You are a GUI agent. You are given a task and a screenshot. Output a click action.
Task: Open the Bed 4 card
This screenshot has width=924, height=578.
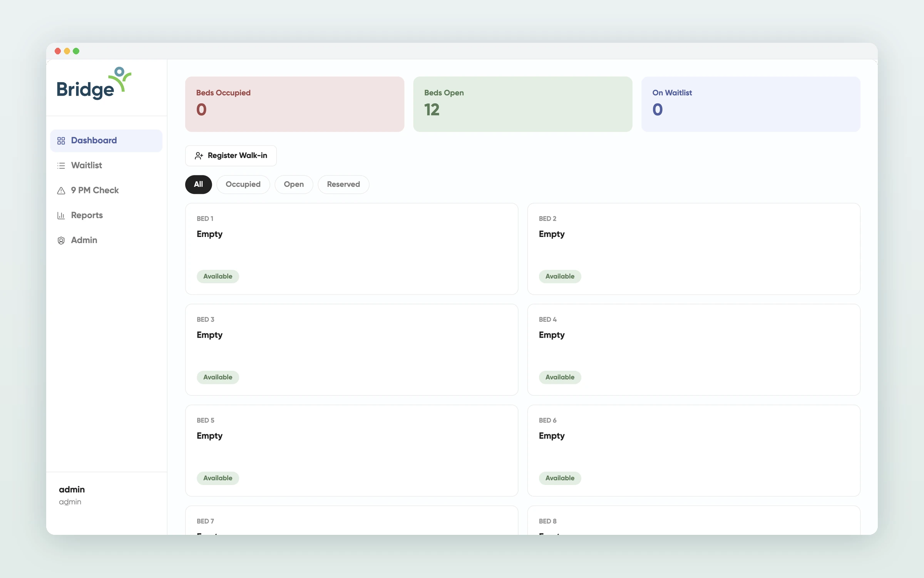[x=693, y=350]
